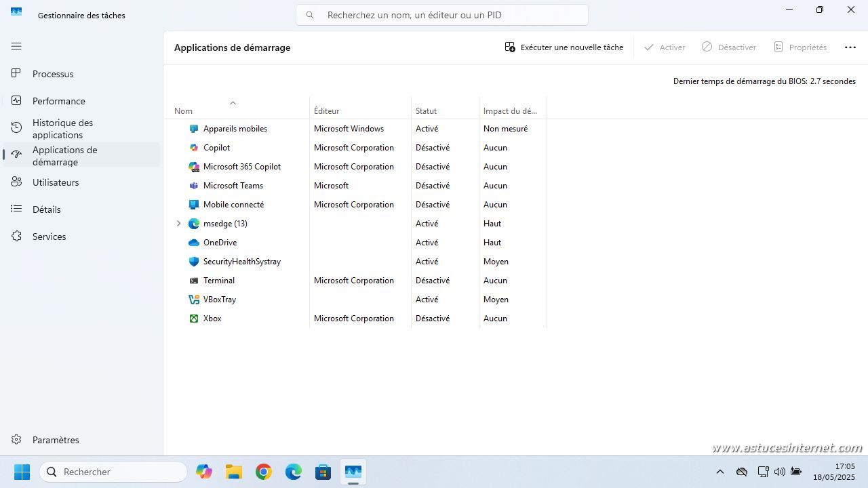Viewport: 868px width, 488px height.
Task: Select the Terminal app icon
Action: 194,281
